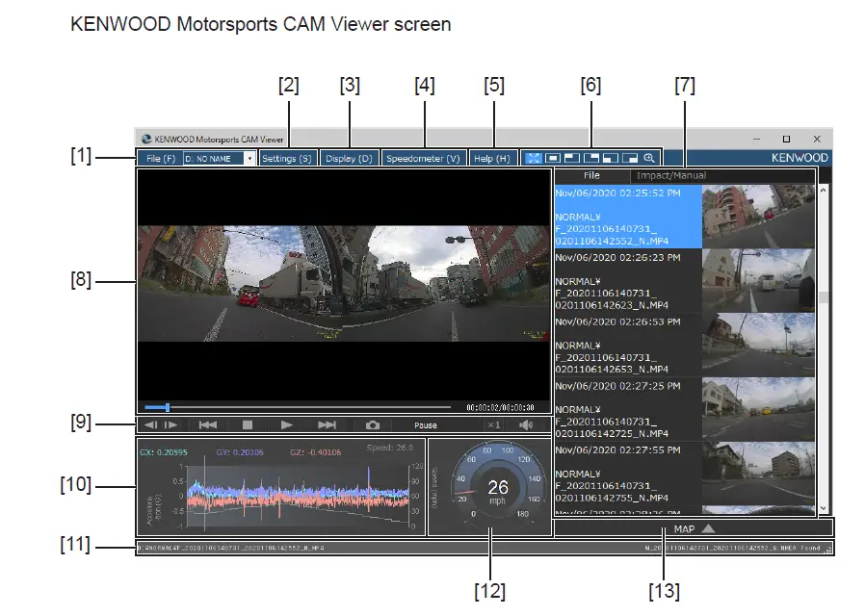Select the magnifier zoom icon in the toolbar

(650, 157)
